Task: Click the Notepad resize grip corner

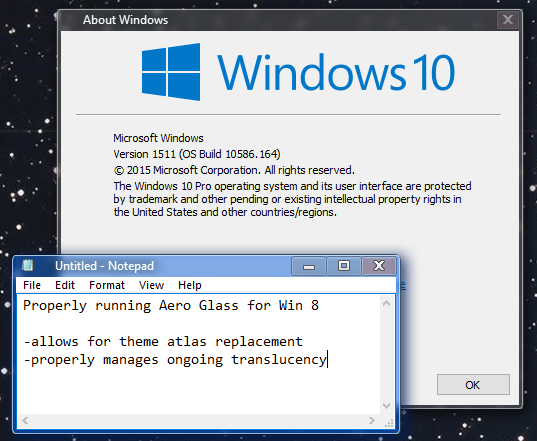Action: [x=389, y=424]
